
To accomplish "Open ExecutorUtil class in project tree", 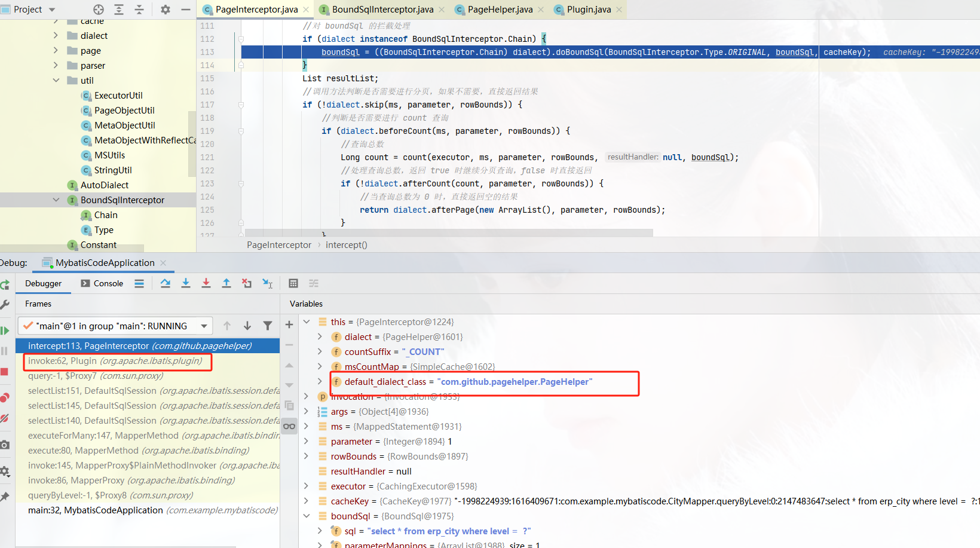I will coord(118,96).
